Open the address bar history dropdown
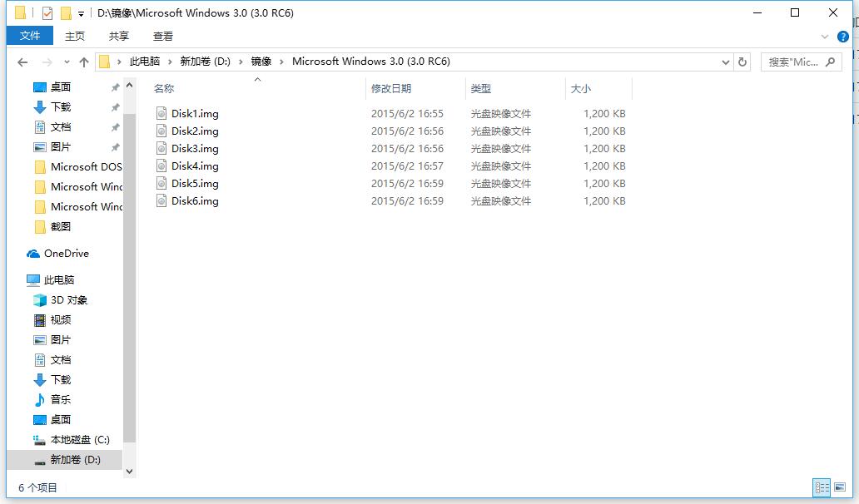This screenshot has width=859, height=504. pyautogui.click(x=725, y=62)
